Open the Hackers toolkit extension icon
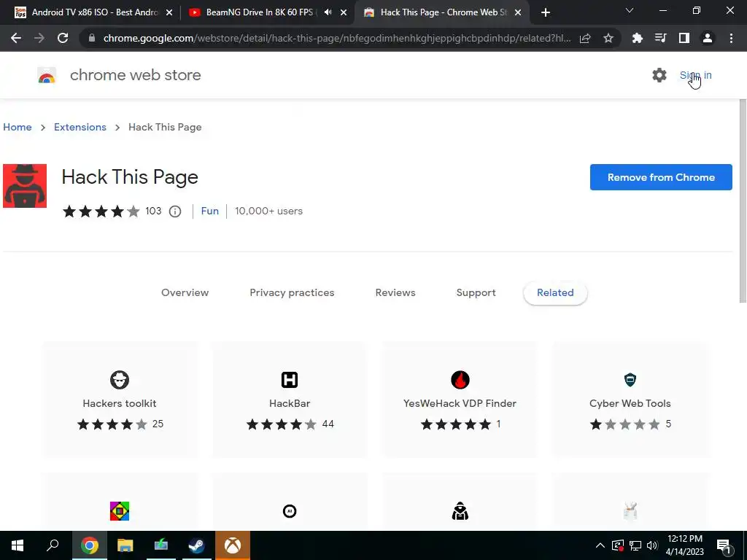747x560 pixels. point(120,379)
